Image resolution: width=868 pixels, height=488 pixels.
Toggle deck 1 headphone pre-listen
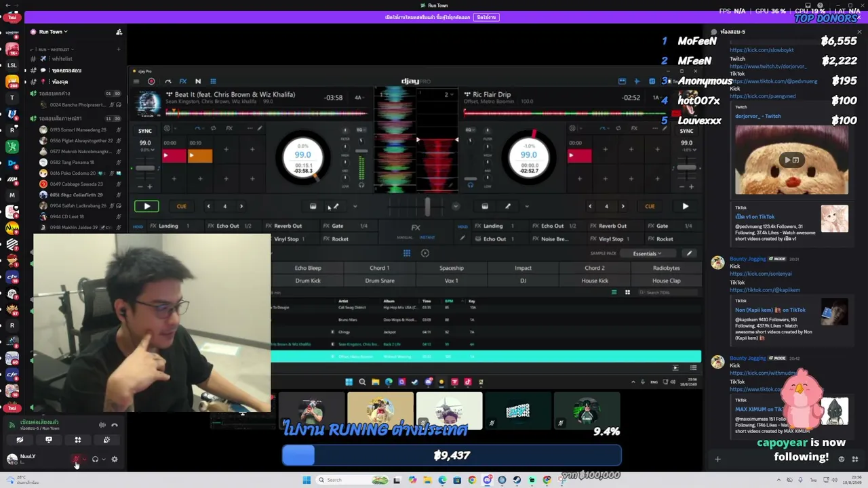coord(361,185)
